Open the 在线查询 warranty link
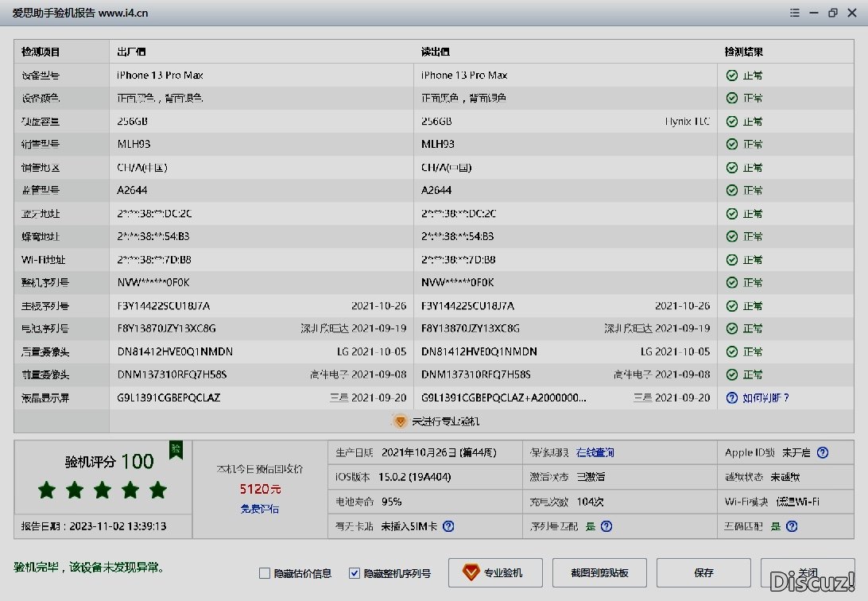Image resolution: width=868 pixels, height=601 pixels. pyautogui.click(x=595, y=452)
